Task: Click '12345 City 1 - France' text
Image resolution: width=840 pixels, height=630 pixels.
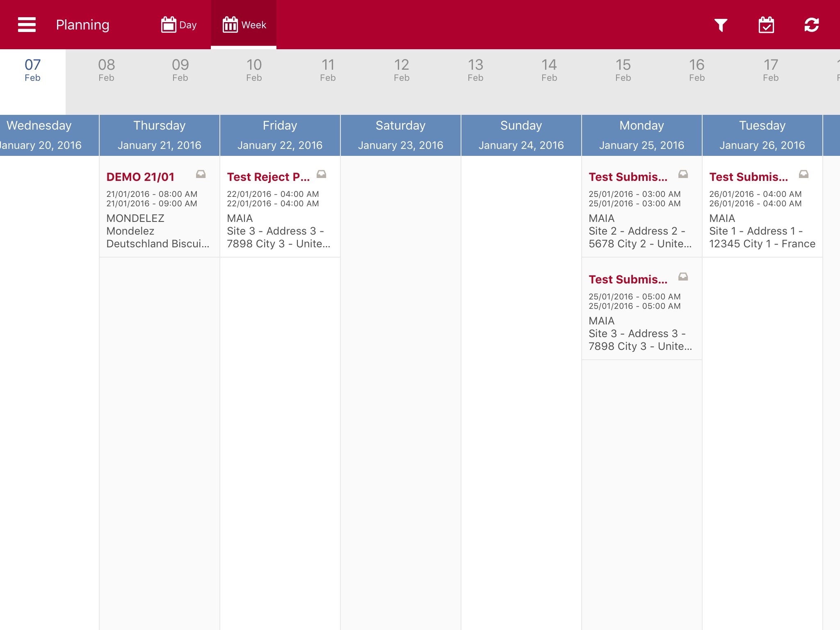Action: (762, 244)
